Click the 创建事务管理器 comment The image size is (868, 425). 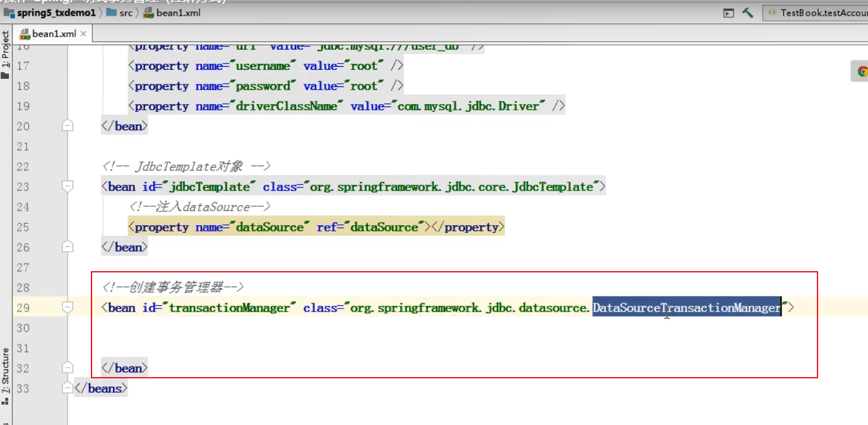coord(173,288)
